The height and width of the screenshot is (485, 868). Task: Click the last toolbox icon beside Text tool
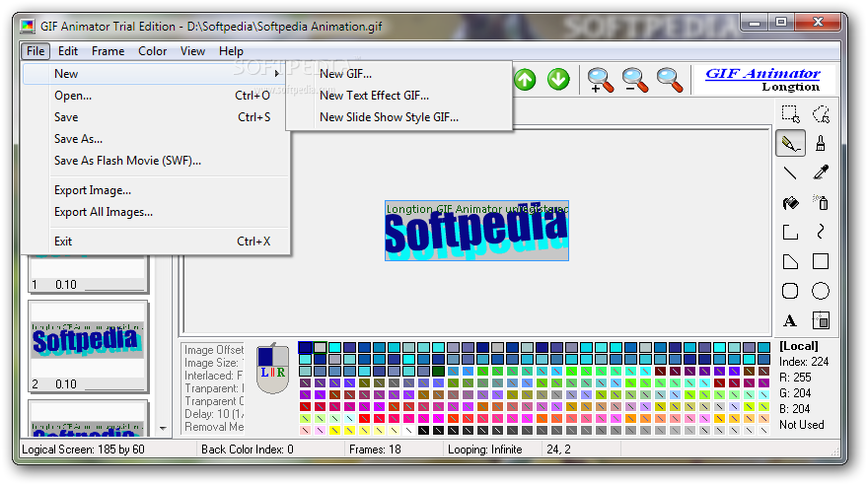tap(821, 320)
